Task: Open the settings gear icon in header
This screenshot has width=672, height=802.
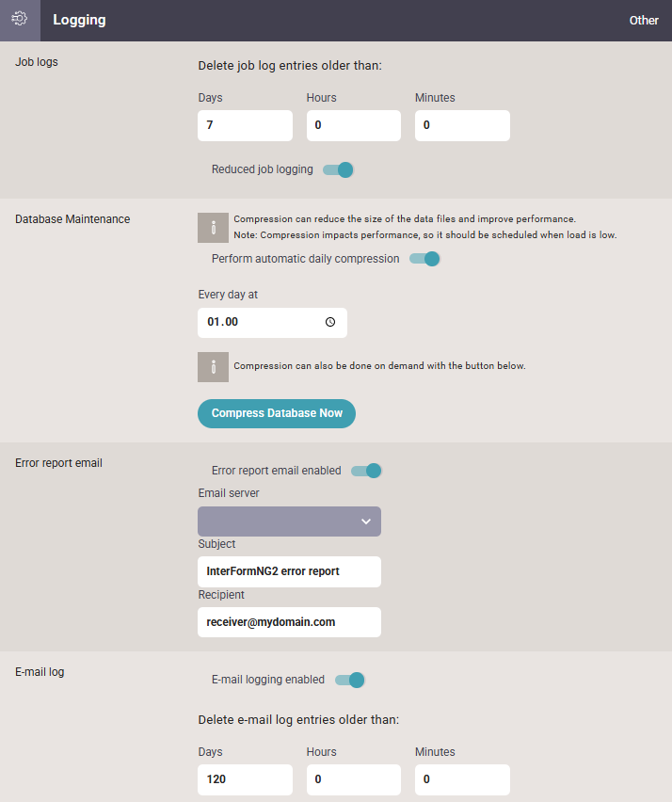Action: coord(20,19)
